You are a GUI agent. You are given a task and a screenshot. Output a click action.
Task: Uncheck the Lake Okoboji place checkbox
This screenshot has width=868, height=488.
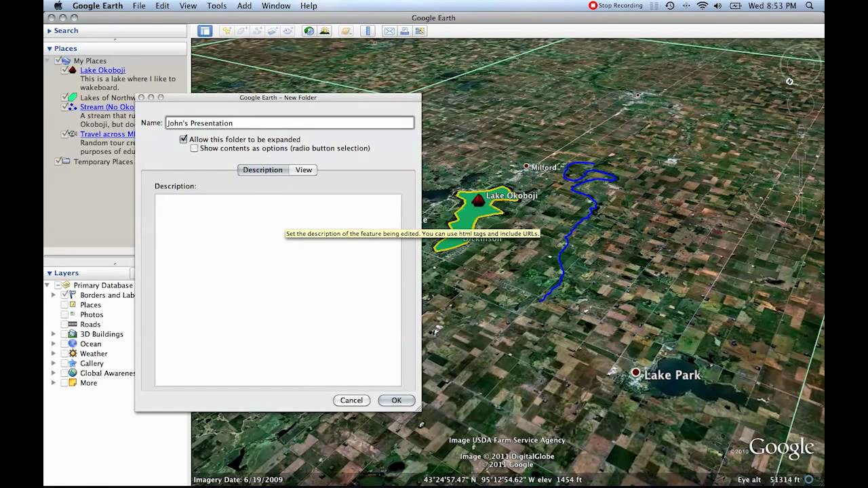64,70
